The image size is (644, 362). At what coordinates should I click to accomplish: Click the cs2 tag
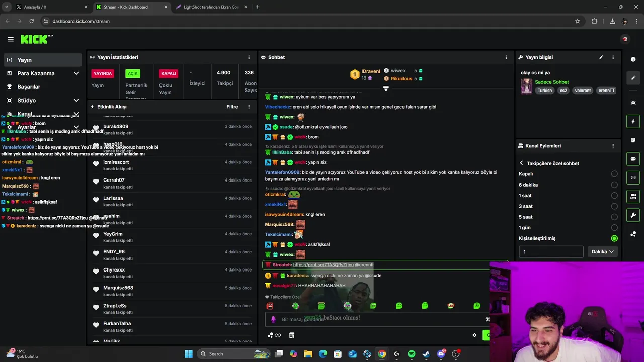pos(563,90)
